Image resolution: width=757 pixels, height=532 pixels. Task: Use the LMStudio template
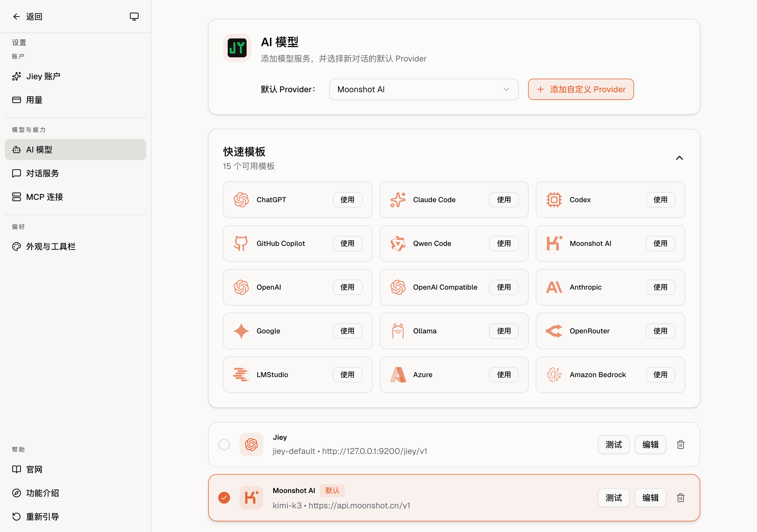point(347,375)
